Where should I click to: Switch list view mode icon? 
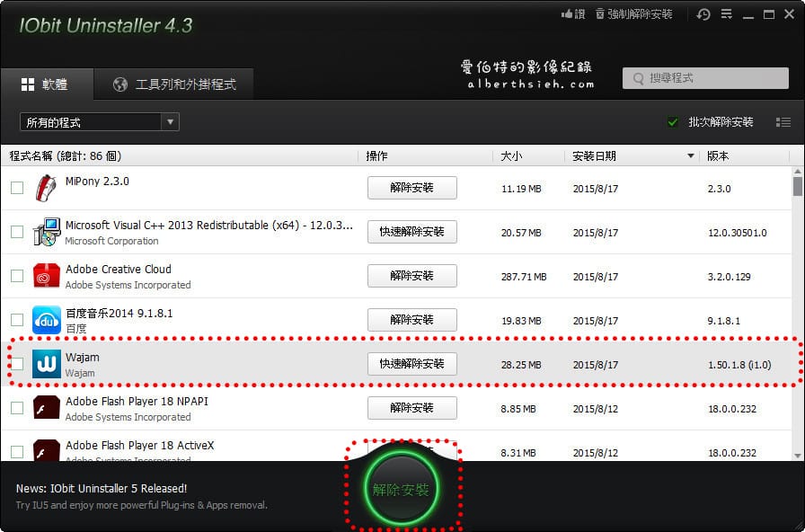coord(783,122)
